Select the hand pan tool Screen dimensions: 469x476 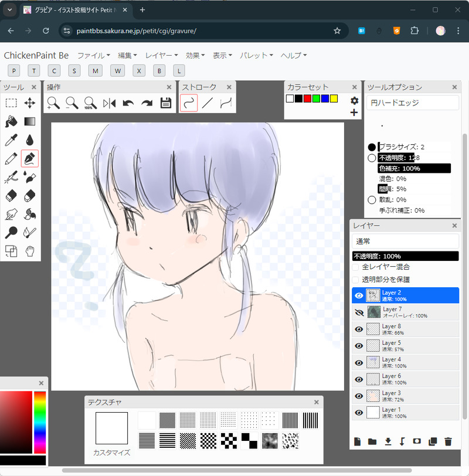[x=30, y=251]
